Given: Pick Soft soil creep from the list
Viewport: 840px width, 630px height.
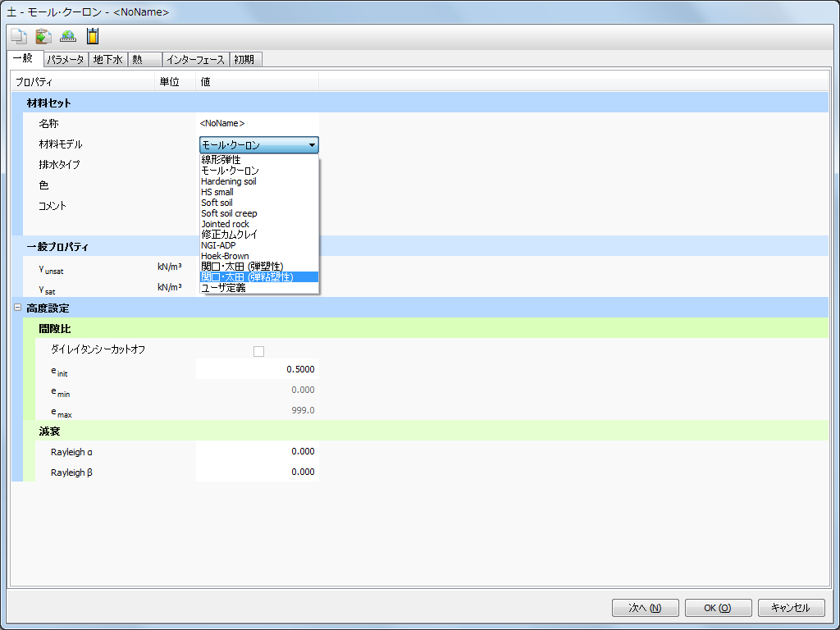Looking at the screenshot, I should click(229, 213).
